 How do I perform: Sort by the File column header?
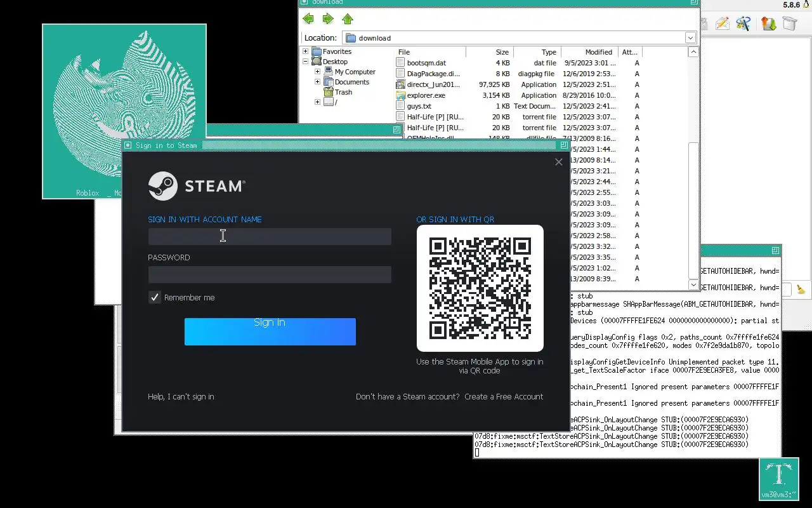coord(431,52)
